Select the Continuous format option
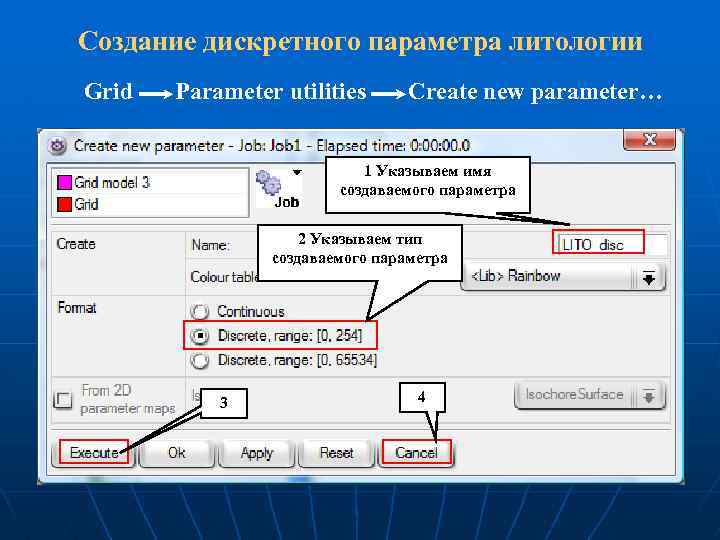Viewport: 720px width, 540px height. point(200,312)
